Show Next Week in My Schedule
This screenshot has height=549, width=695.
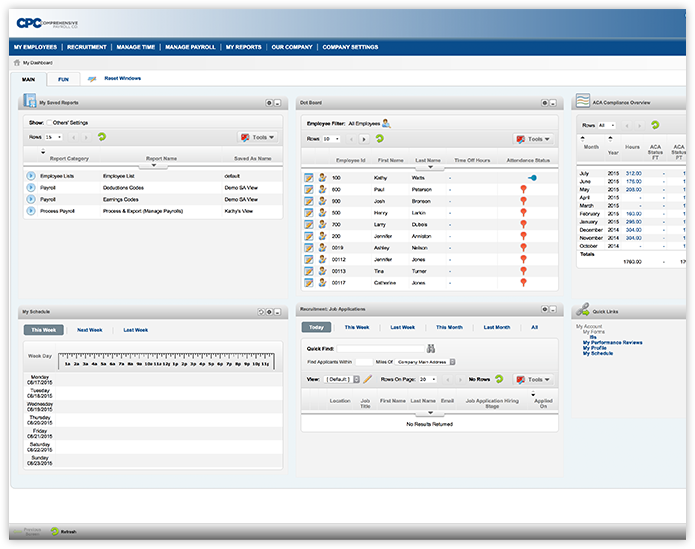tap(90, 330)
